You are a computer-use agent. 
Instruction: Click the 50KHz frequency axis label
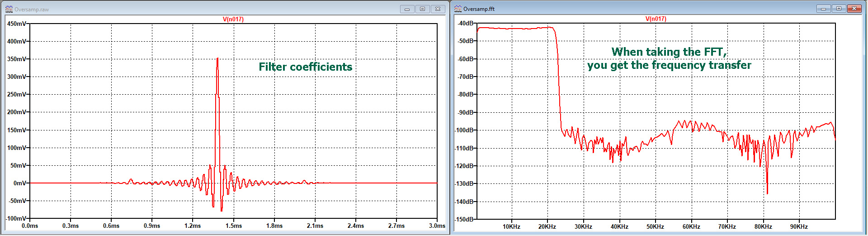(x=656, y=226)
